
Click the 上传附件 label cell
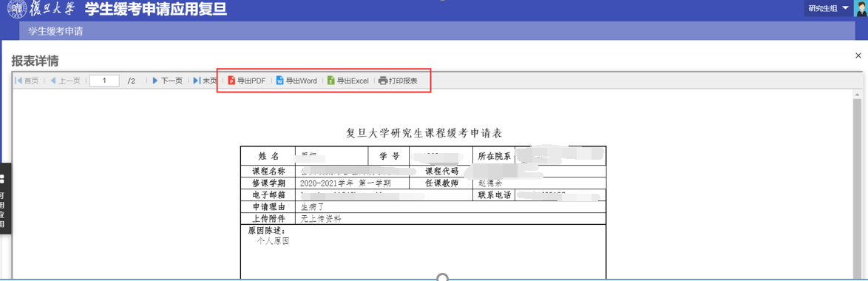pos(268,218)
